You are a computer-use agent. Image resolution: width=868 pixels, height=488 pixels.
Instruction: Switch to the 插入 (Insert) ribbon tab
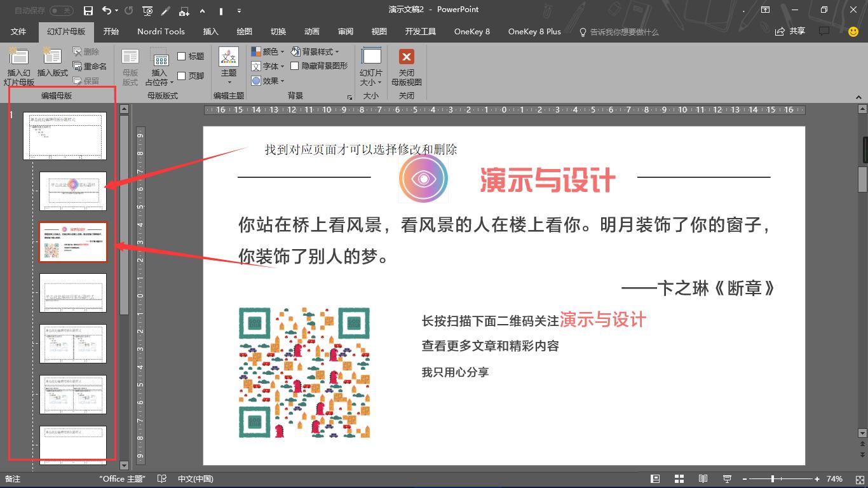coord(211,31)
